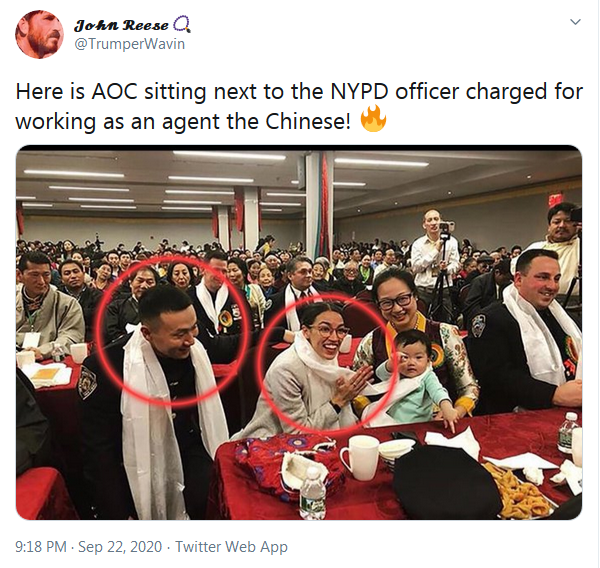Open the attached photo in the tweet

click(x=299, y=332)
